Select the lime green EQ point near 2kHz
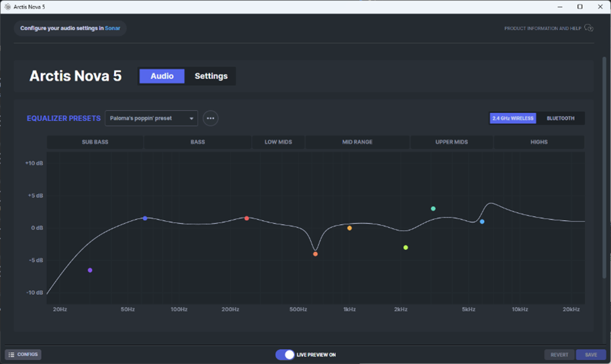The width and height of the screenshot is (611, 364). coord(406,247)
